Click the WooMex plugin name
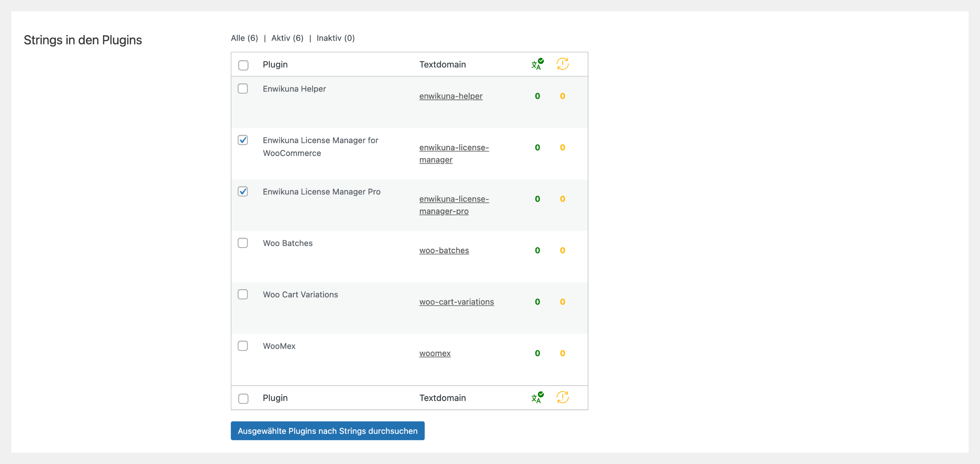Viewport: 980px width, 464px height. point(279,346)
